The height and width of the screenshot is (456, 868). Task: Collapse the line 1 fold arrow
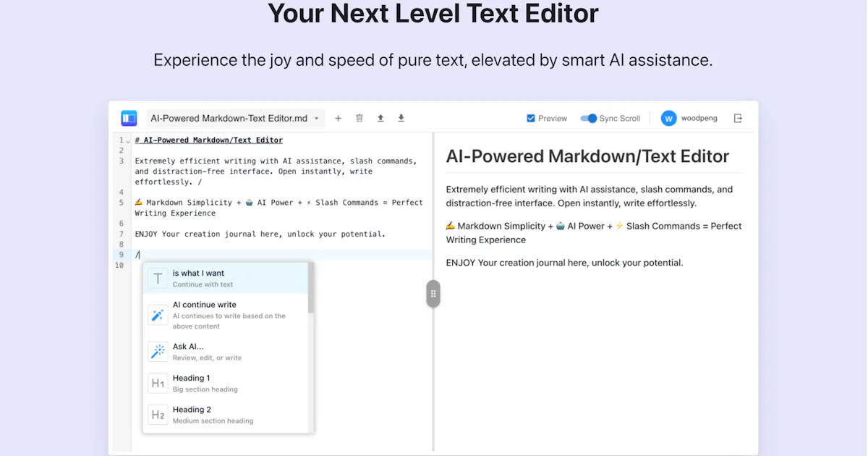click(x=128, y=140)
